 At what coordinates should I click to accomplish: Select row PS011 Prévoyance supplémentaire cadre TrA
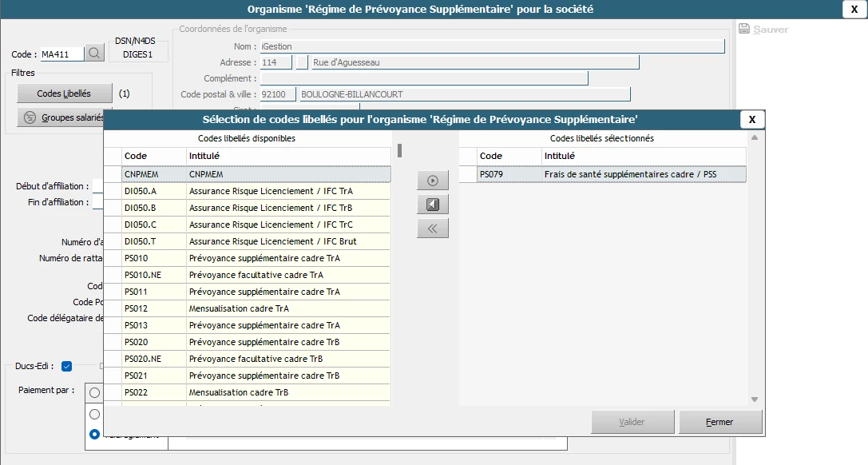point(256,292)
